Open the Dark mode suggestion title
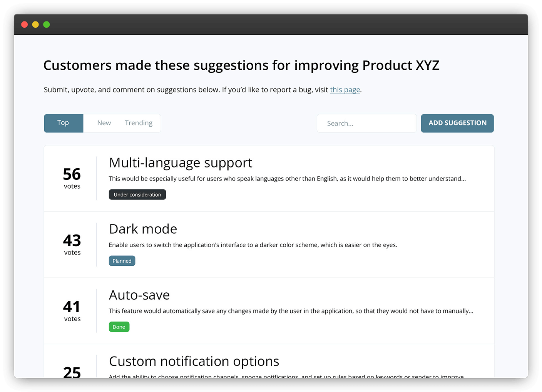 coord(143,229)
